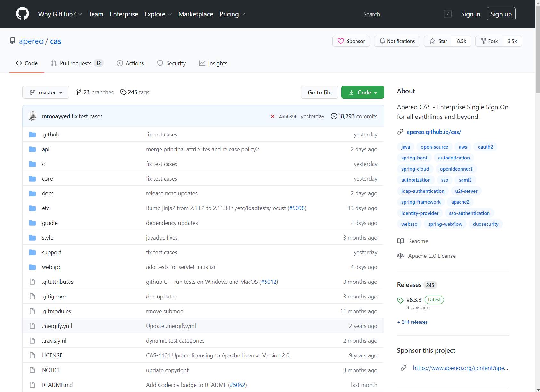Click the repository icon beside apereo

point(12,41)
